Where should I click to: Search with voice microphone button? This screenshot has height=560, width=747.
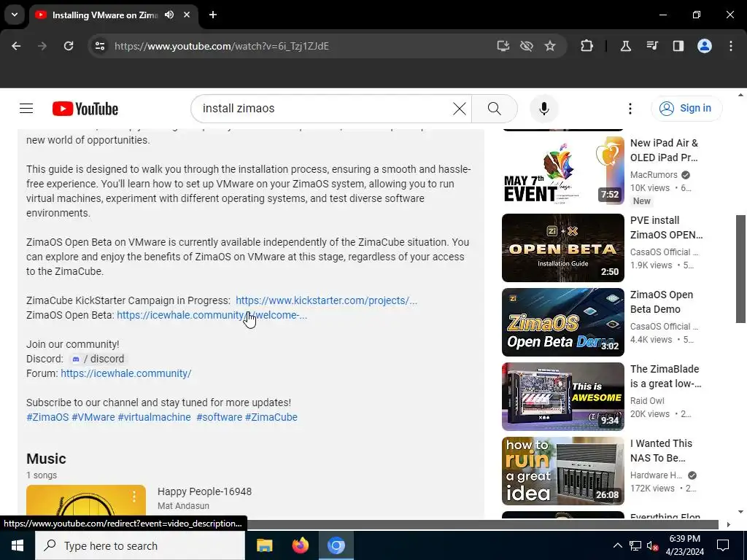pyautogui.click(x=543, y=109)
